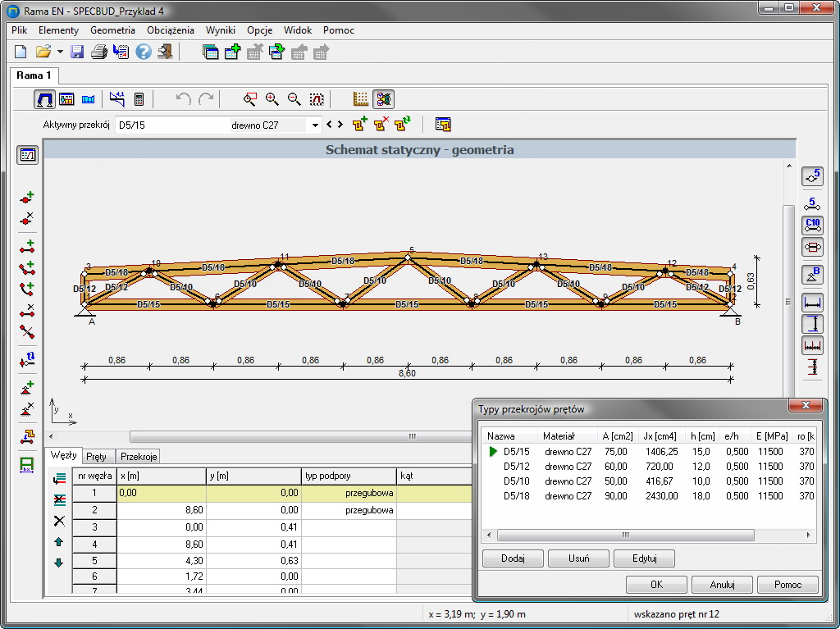
Task: Click the print icon in toolbar
Action: 99,52
